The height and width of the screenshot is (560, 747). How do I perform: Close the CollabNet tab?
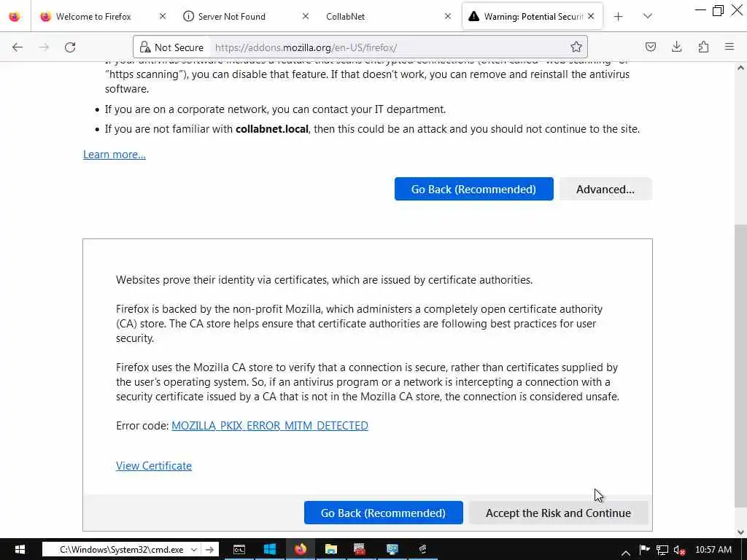447,16
